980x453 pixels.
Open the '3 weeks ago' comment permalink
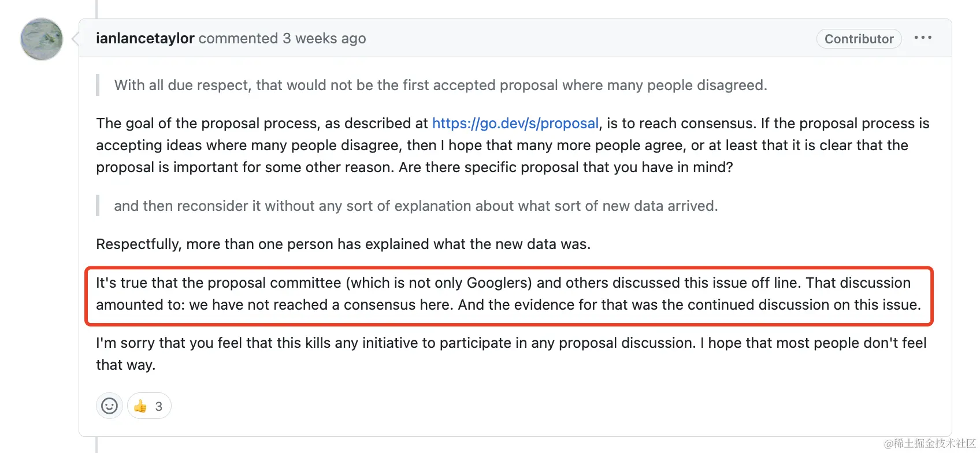[324, 38]
